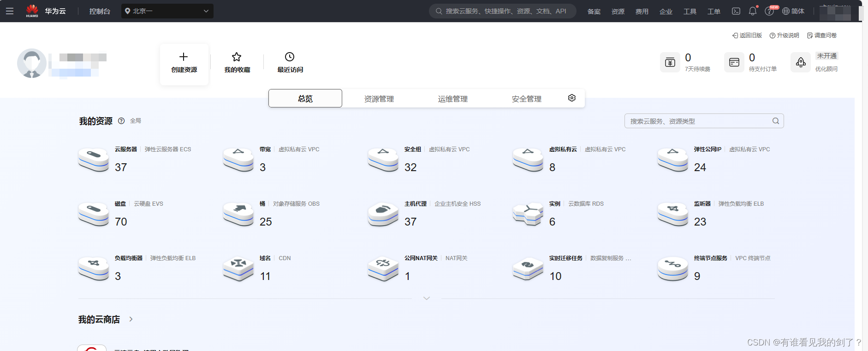Click the 带宽 VPC resource icon

(238, 160)
